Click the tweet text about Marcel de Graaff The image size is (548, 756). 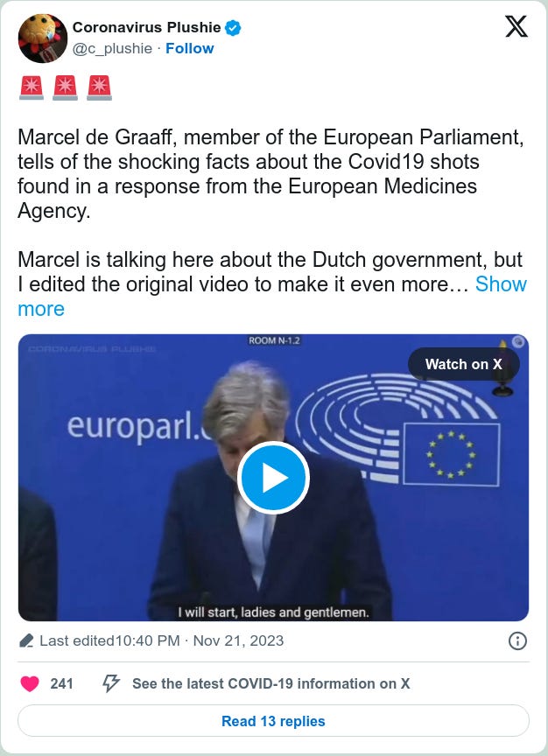(271, 173)
